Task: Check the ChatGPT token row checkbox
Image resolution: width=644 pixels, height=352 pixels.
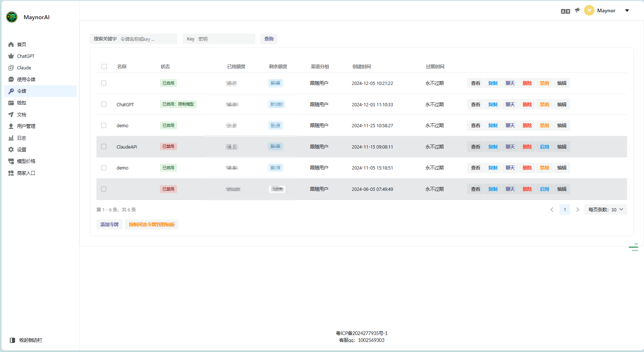Action: click(x=104, y=104)
